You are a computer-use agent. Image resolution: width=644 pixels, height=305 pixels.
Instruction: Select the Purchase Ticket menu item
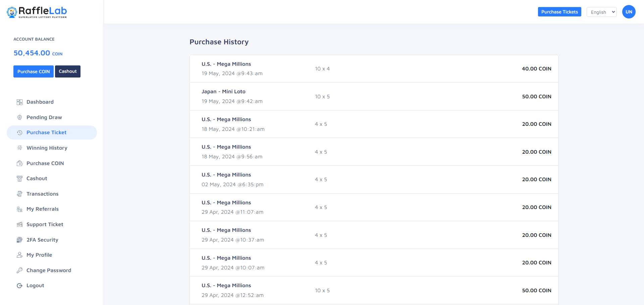[46, 133]
